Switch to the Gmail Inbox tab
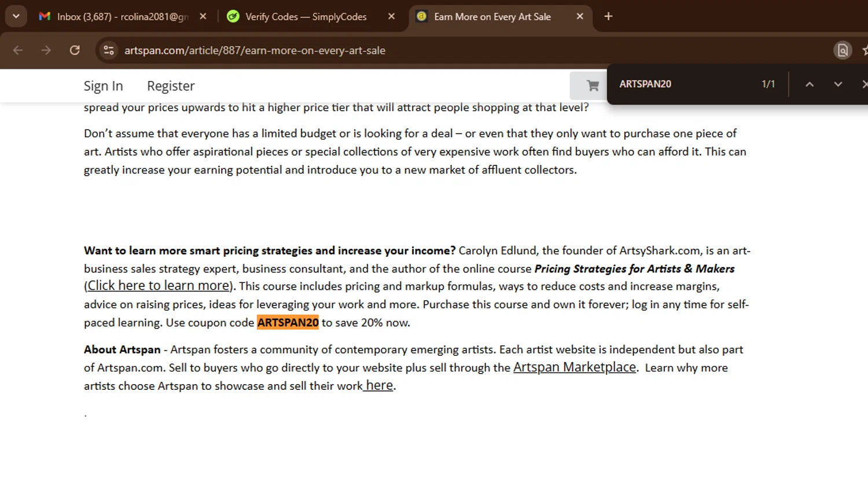The height and width of the screenshot is (498, 868). point(122,17)
